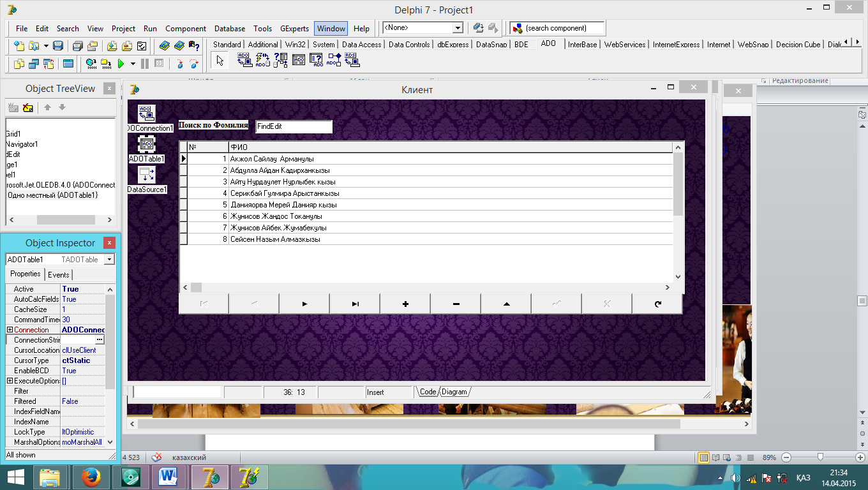The height and width of the screenshot is (490, 868).
Task: Switch to Data Access palette tab
Action: point(361,45)
